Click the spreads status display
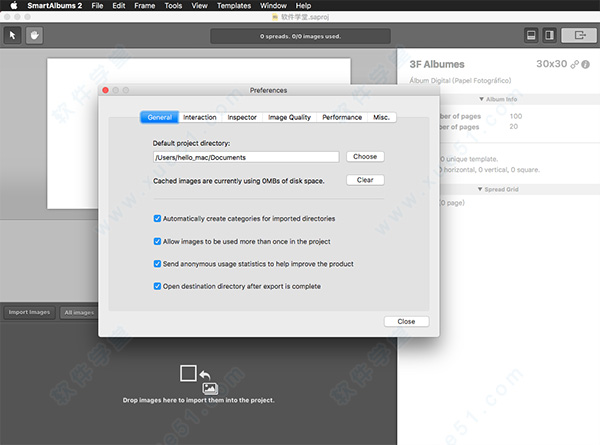 300,36
